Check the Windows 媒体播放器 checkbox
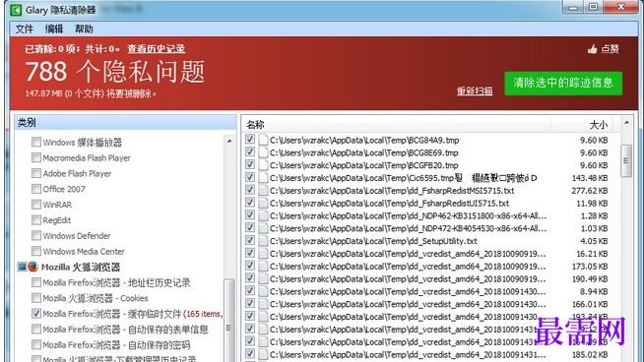The width and height of the screenshot is (644, 362). pos(36,142)
